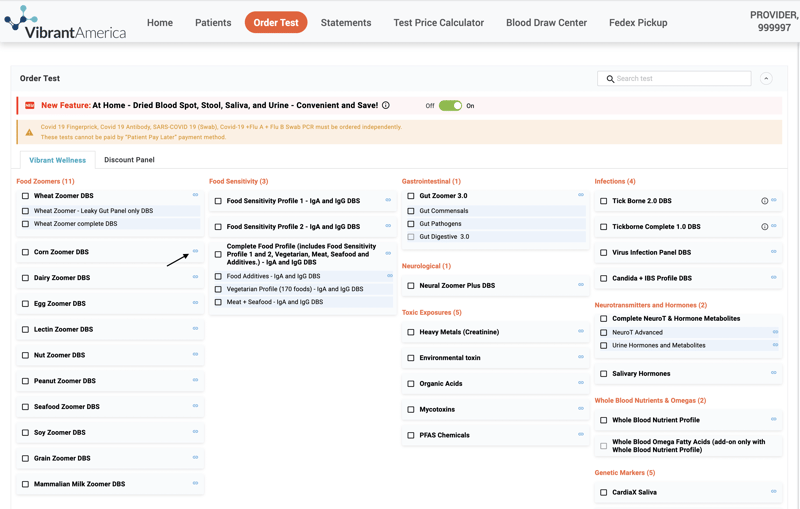Click the link icon beside Peanut Zoomer DBS
This screenshot has width=800, height=509.
click(x=195, y=380)
